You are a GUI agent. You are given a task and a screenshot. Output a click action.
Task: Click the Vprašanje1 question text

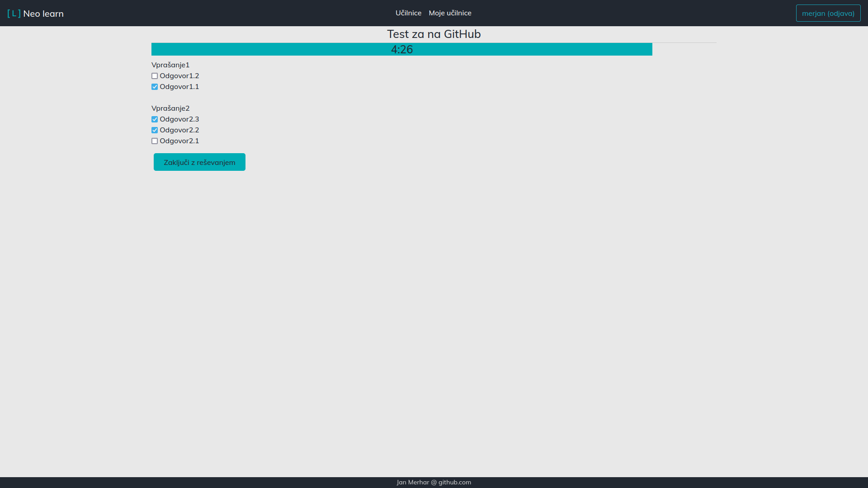(170, 65)
